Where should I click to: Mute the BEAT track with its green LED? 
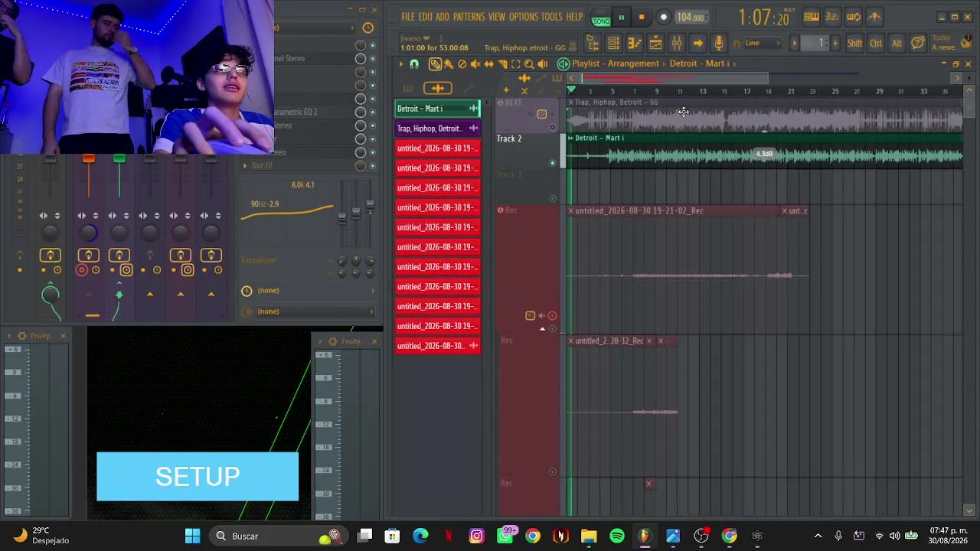(x=553, y=127)
